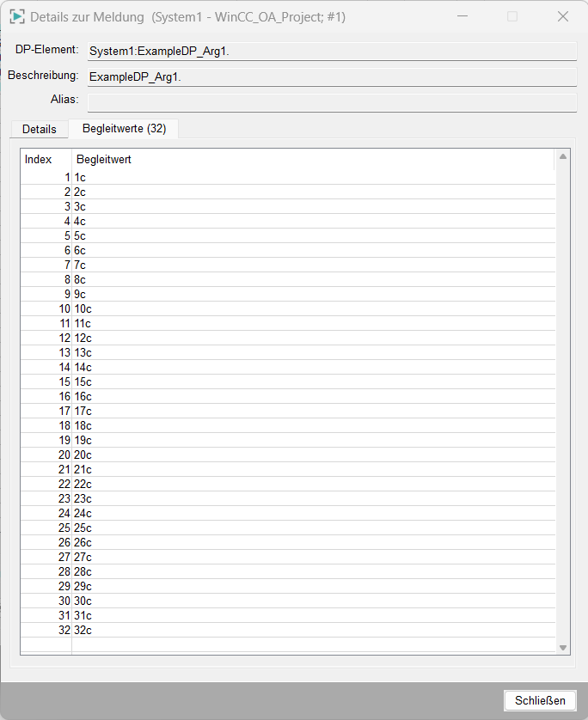
Task: Select the Begleitwert cell '25c'
Action: pos(313,528)
